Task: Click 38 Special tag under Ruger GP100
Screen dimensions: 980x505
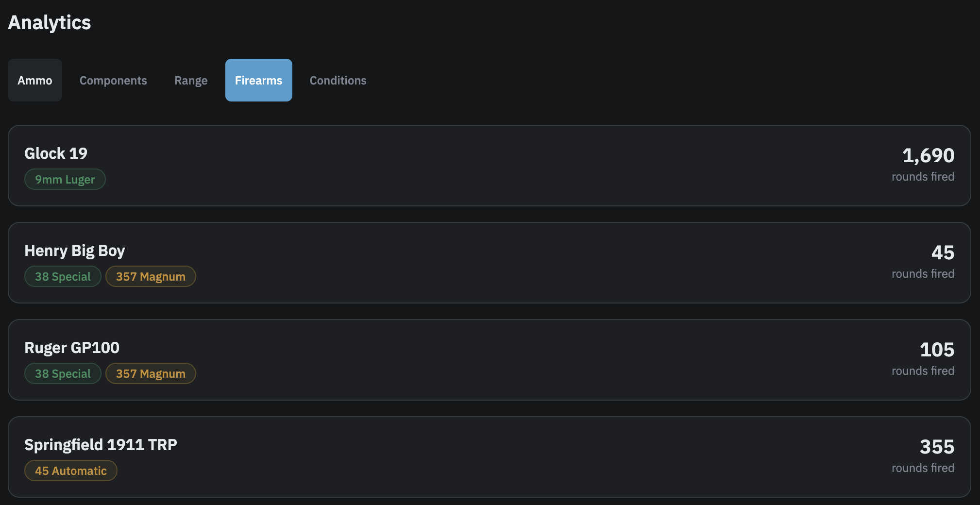Action: (63, 373)
